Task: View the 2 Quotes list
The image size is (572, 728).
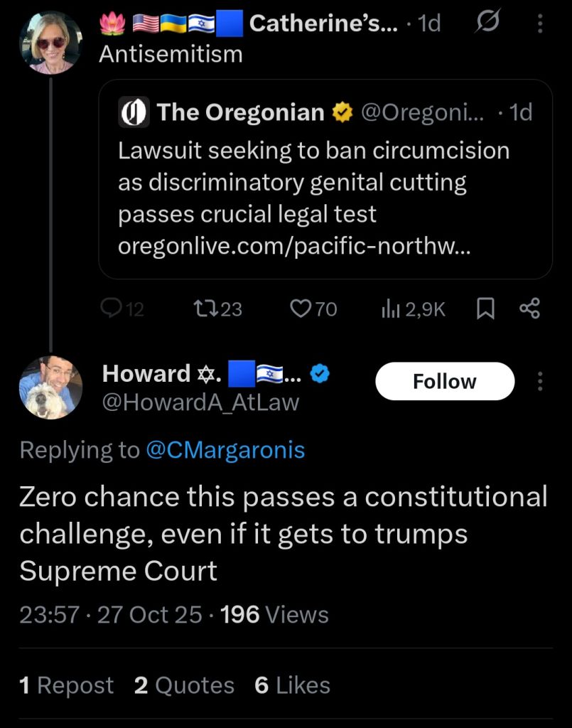Action: pos(184,685)
